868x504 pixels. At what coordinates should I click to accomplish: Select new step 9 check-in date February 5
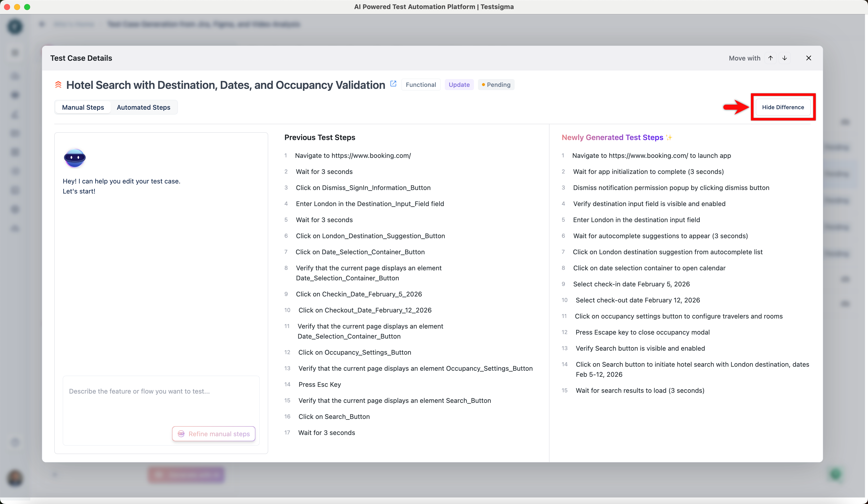tap(631, 284)
